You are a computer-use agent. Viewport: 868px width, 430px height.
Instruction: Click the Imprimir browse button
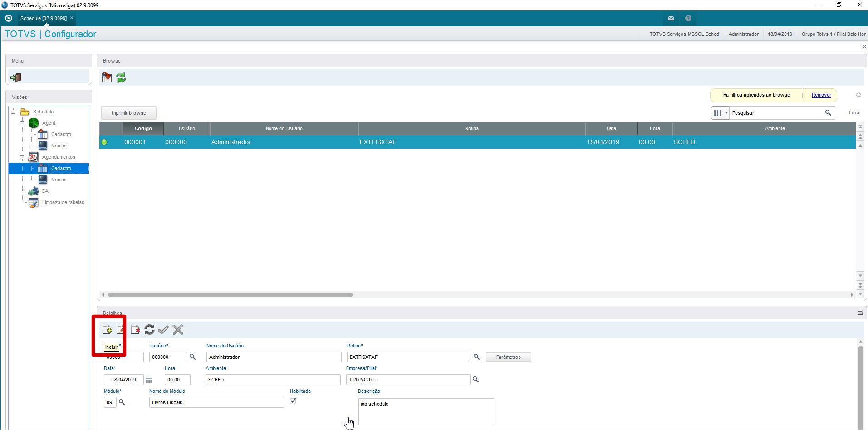(129, 113)
